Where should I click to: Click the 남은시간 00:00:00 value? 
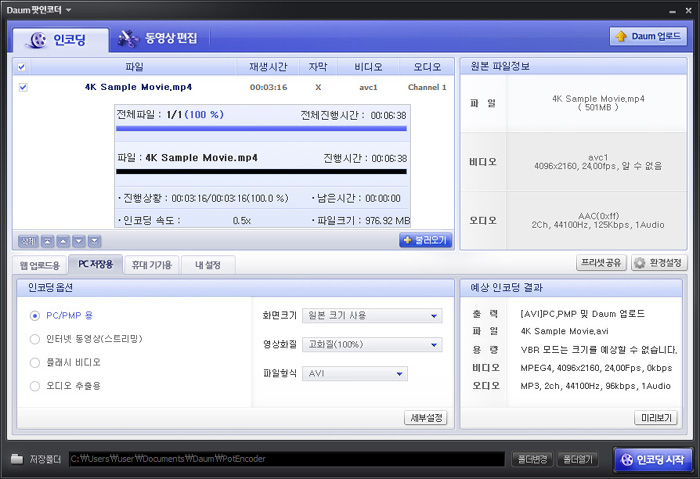pyautogui.click(x=383, y=198)
